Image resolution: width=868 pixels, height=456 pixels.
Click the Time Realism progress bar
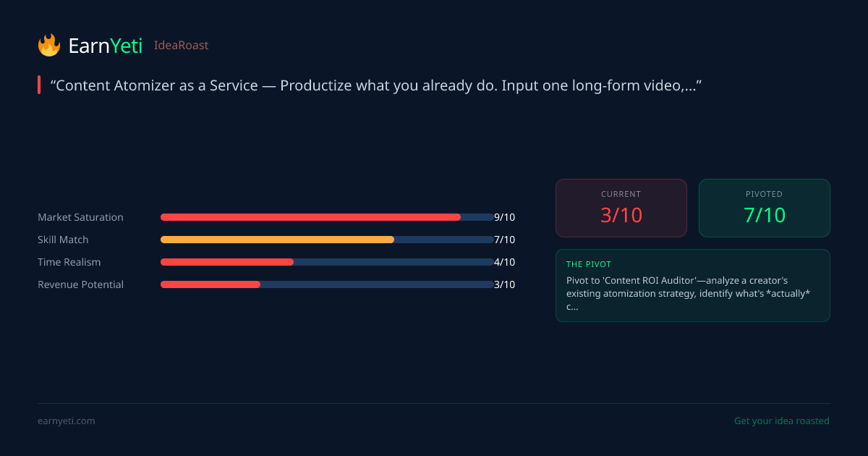(x=326, y=262)
